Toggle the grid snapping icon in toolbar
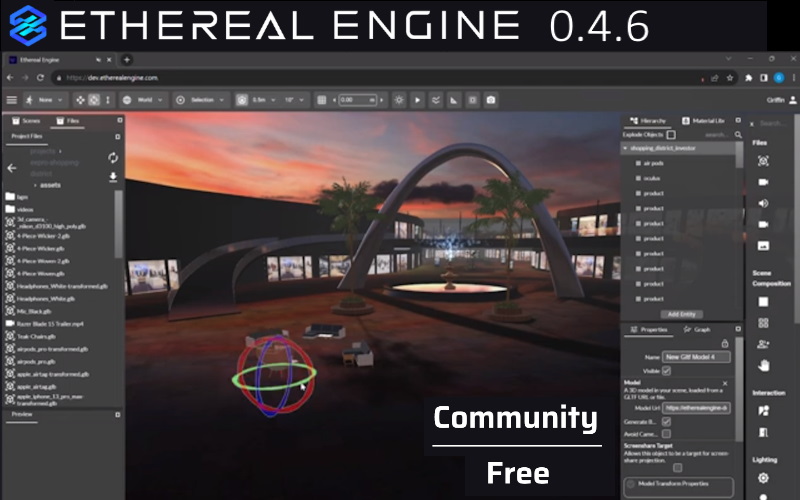 coord(321,100)
